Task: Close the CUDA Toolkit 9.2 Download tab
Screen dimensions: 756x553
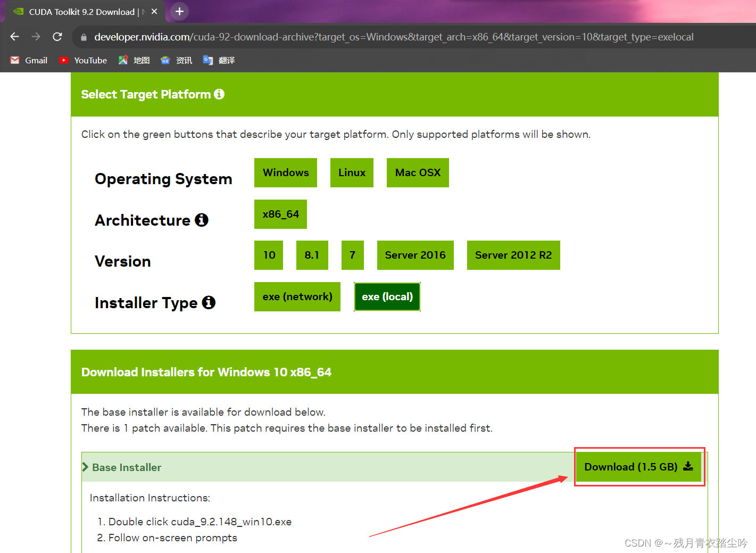Action: [154, 11]
